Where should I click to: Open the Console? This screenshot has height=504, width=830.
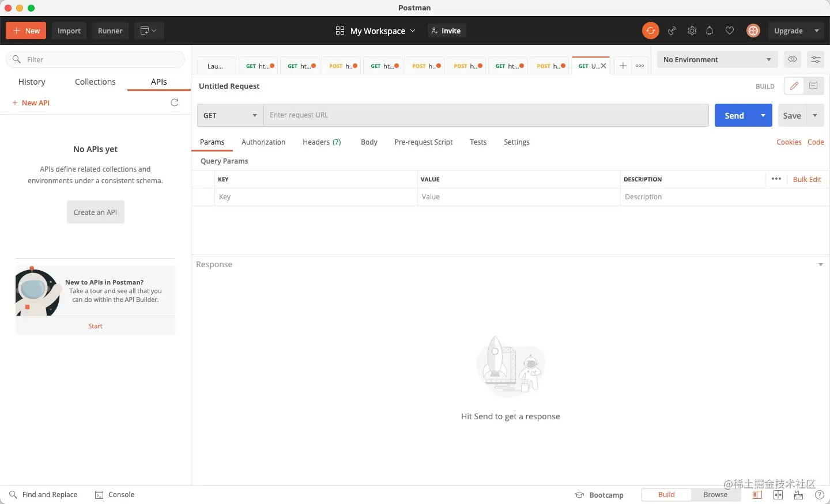[x=115, y=495]
